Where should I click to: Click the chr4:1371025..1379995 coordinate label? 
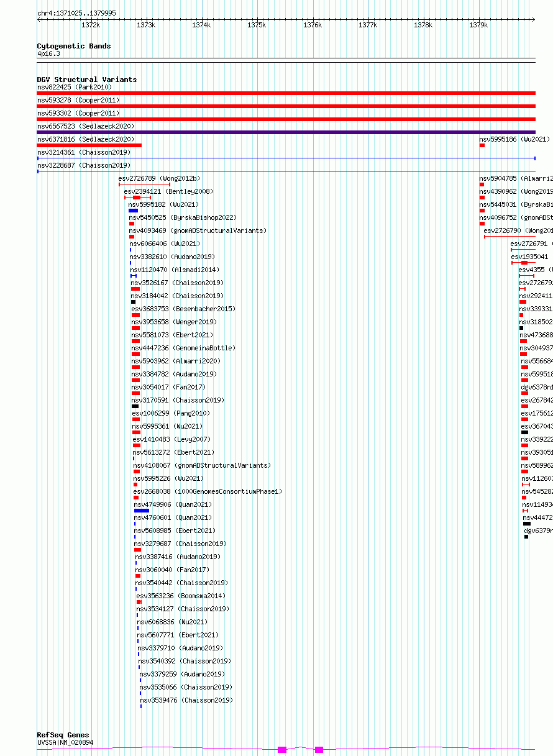(x=76, y=13)
